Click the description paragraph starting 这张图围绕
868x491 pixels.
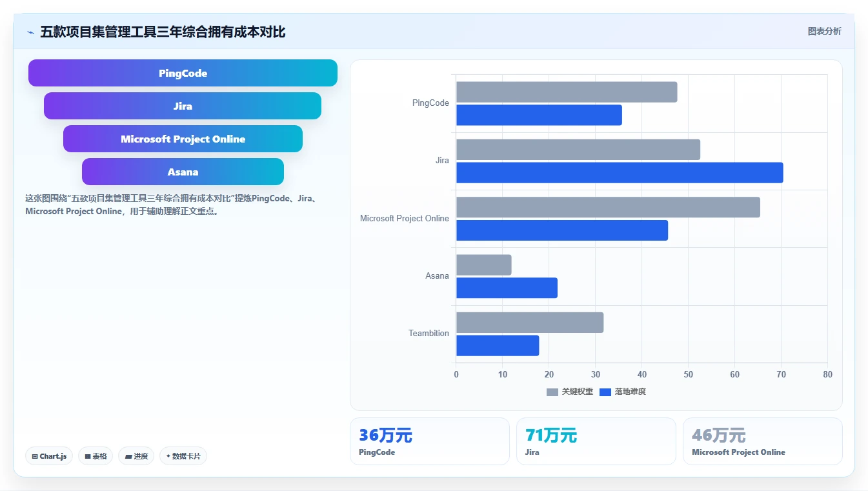point(172,205)
